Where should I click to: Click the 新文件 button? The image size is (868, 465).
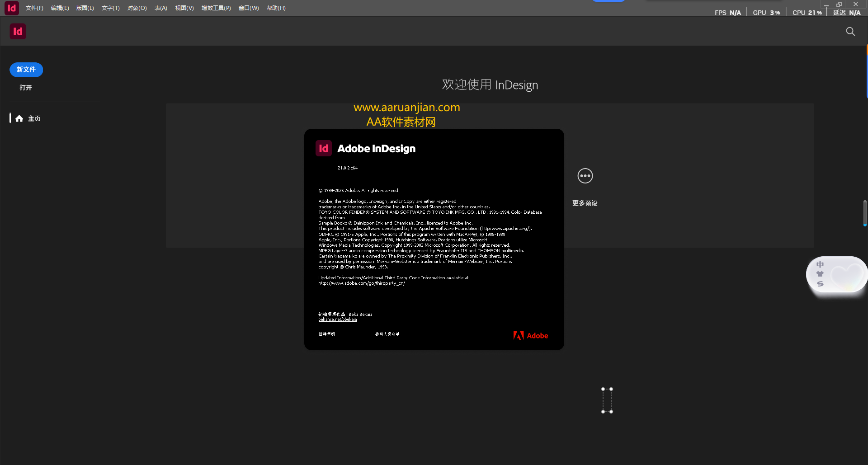coord(26,70)
